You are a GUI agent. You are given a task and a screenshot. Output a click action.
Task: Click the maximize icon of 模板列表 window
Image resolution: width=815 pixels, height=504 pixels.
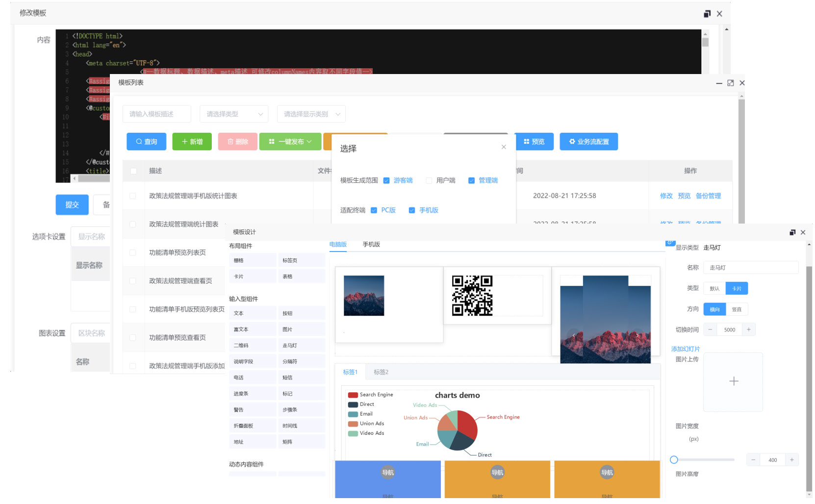click(731, 83)
